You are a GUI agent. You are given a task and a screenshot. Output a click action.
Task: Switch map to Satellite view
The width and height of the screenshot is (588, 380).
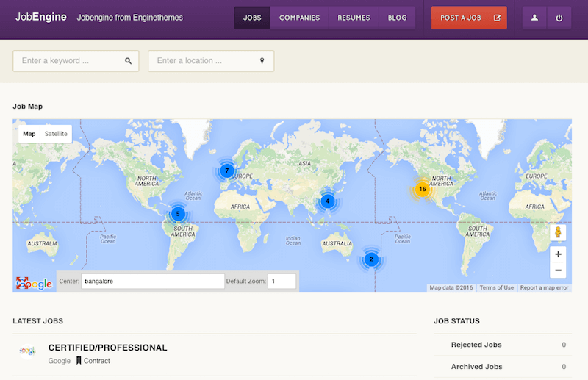pyautogui.click(x=56, y=134)
